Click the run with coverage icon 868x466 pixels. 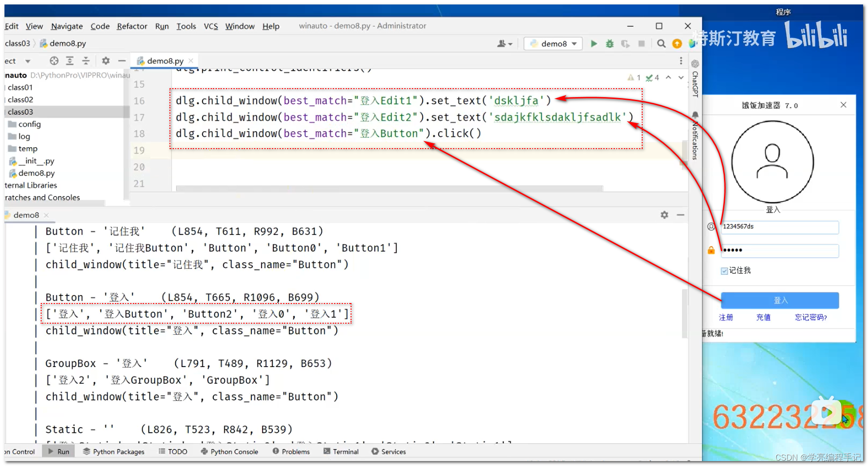pos(625,43)
